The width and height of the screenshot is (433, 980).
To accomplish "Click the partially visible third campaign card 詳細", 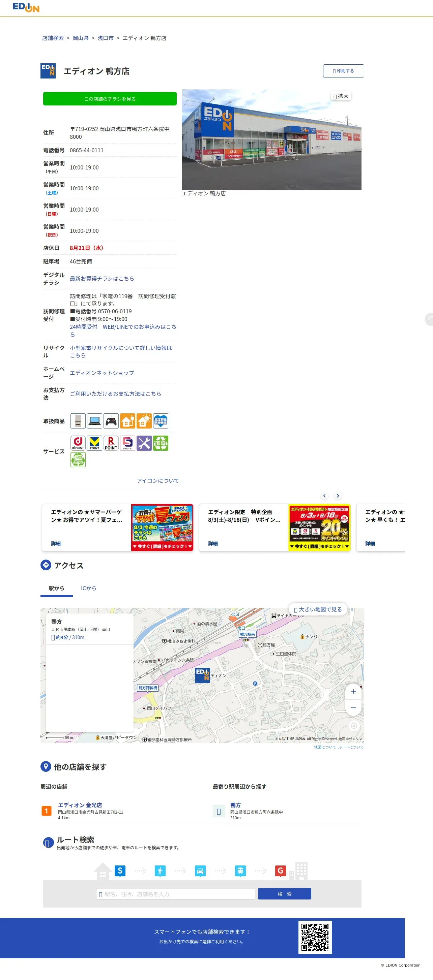I will point(370,544).
